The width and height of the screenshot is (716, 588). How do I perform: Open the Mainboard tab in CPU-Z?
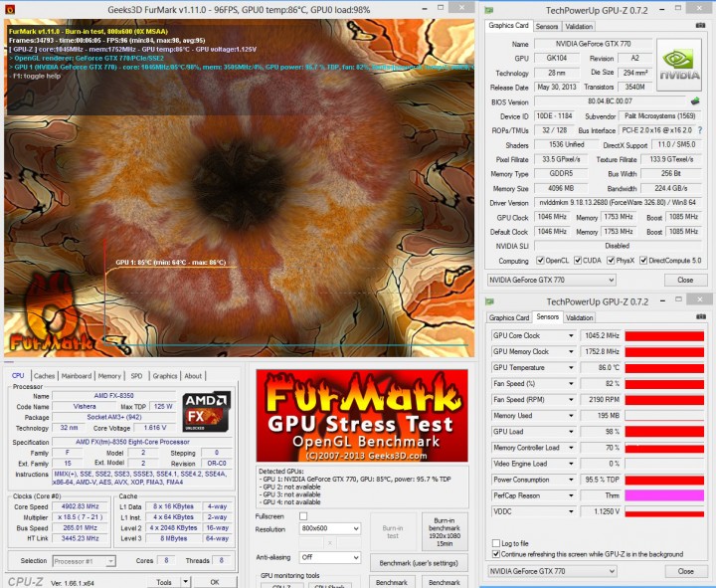click(77, 375)
